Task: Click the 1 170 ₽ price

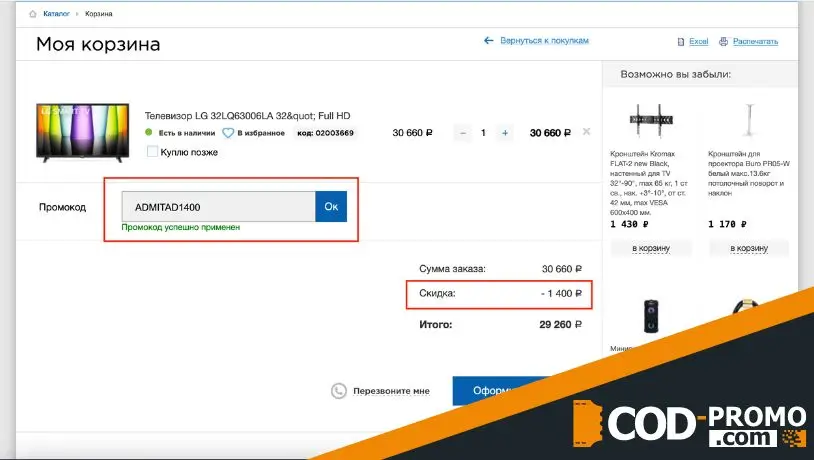Action: pyautogui.click(x=727, y=224)
